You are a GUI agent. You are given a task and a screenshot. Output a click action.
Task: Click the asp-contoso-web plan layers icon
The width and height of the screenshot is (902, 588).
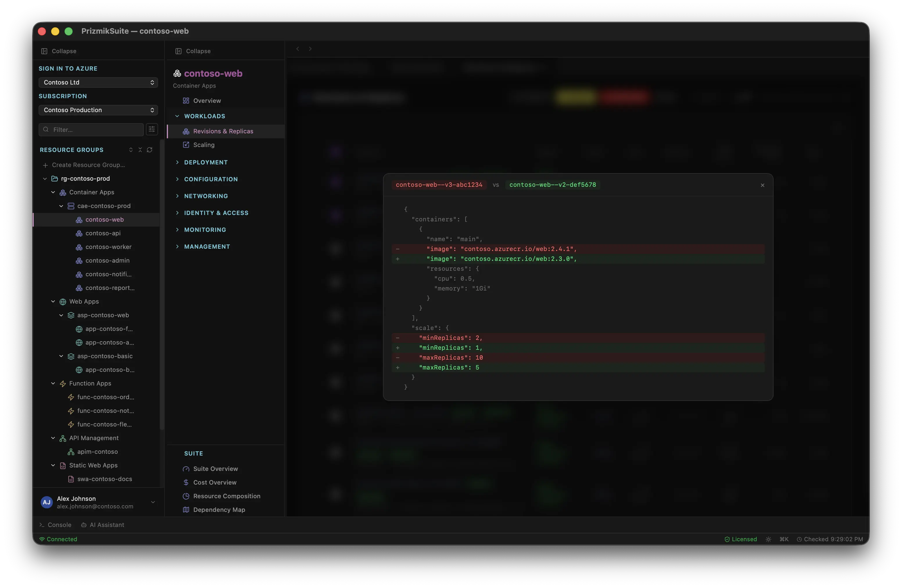click(71, 315)
